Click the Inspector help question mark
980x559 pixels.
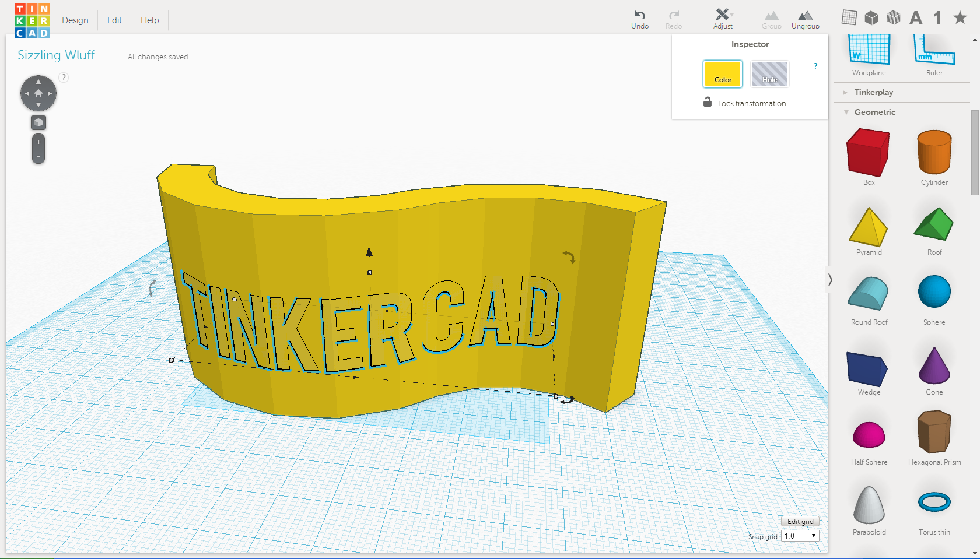click(815, 66)
